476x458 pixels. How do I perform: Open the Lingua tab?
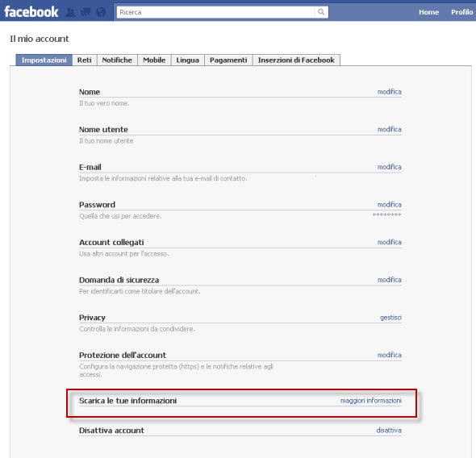pyautogui.click(x=188, y=60)
